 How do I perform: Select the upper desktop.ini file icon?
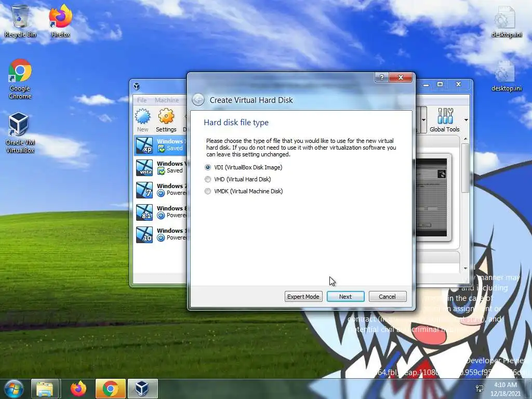click(x=507, y=21)
